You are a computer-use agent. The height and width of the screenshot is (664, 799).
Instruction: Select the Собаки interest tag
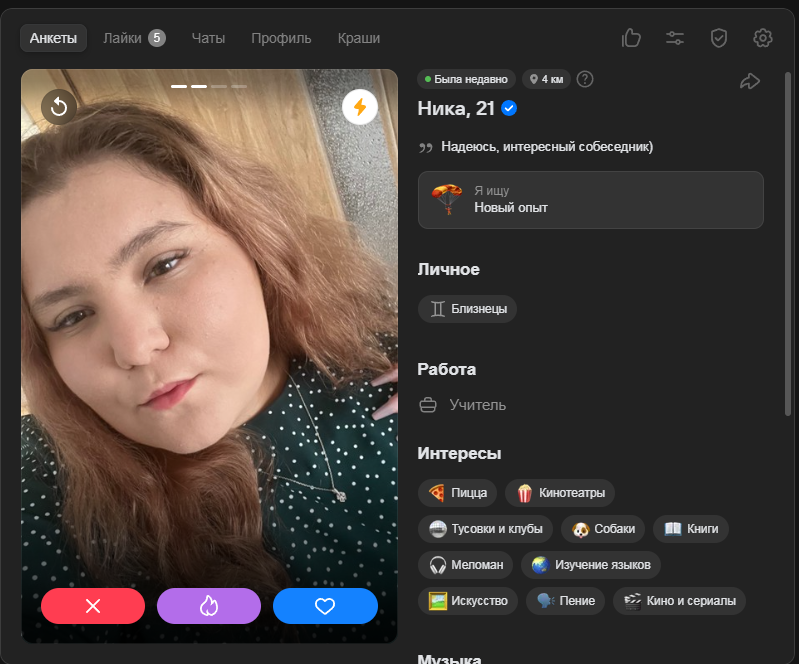(603, 529)
